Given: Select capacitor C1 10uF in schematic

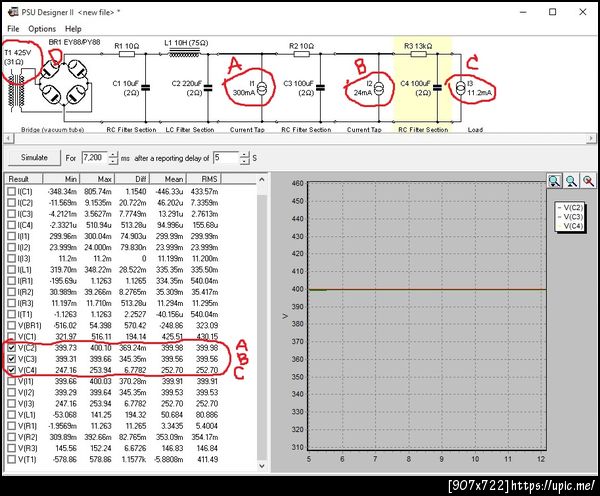Looking at the screenshot, I should (x=145, y=88).
